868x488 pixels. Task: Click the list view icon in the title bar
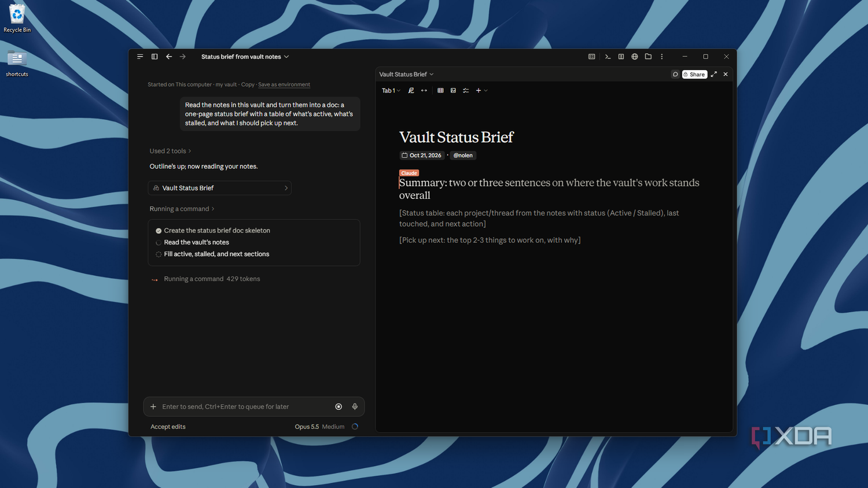tap(591, 57)
